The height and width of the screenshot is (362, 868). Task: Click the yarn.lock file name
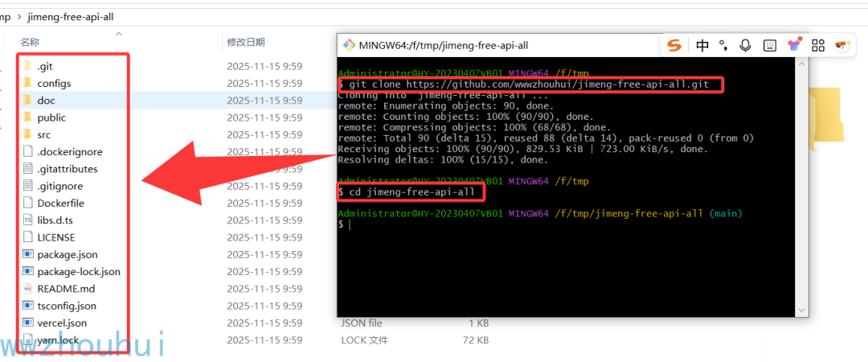click(58, 339)
